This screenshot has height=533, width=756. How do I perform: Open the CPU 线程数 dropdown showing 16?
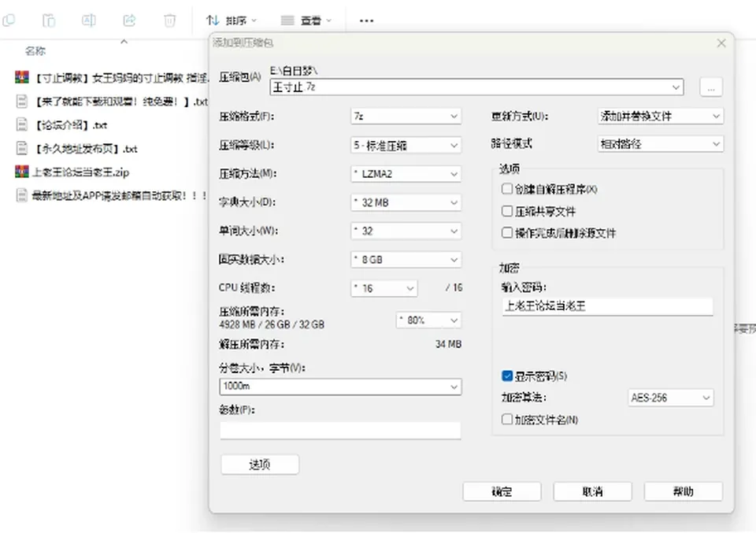click(x=384, y=288)
